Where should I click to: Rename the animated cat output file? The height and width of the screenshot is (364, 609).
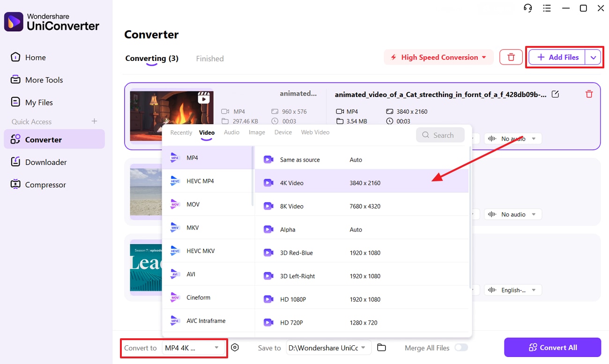pyautogui.click(x=555, y=94)
